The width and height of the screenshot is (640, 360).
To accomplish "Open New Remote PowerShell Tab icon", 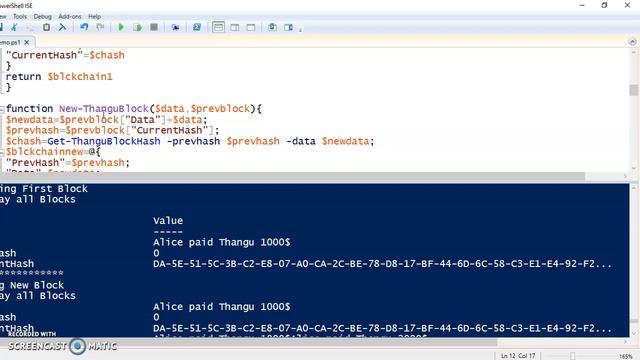I will click(x=176, y=27).
